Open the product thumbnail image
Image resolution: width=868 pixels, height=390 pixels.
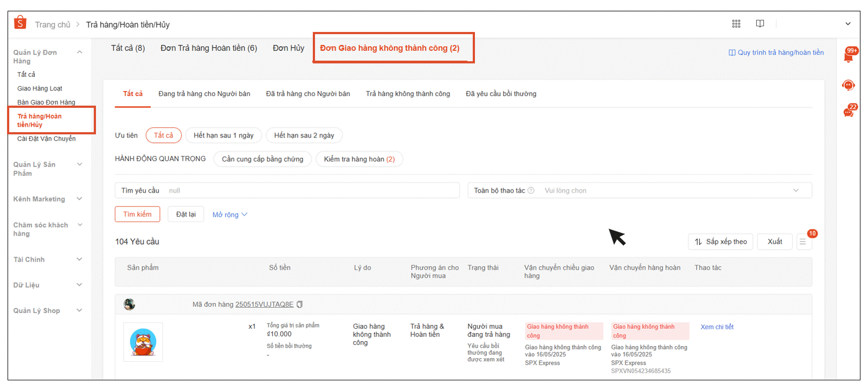coord(143,342)
